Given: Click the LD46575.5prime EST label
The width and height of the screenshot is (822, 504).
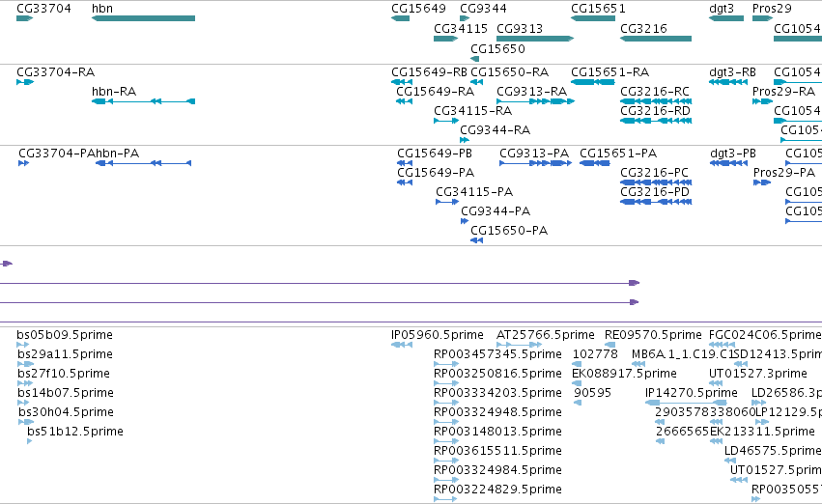Looking at the screenshot, I should click(773, 451).
